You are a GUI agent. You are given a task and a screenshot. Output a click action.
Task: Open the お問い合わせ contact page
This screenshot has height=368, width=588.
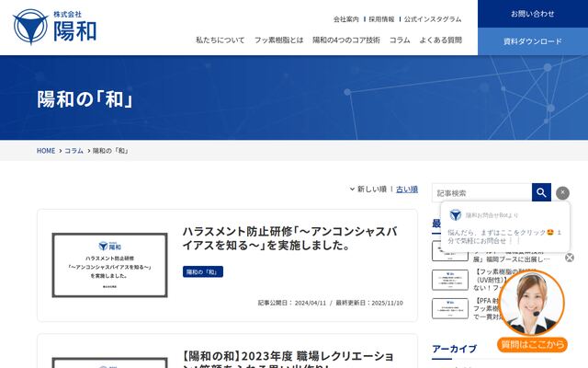[533, 14]
